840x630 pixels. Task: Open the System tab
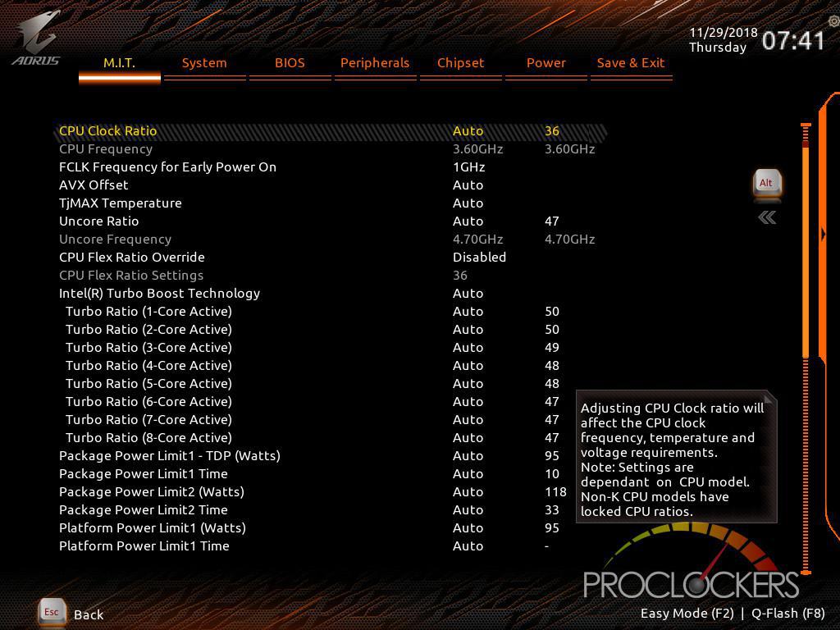(204, 64)
